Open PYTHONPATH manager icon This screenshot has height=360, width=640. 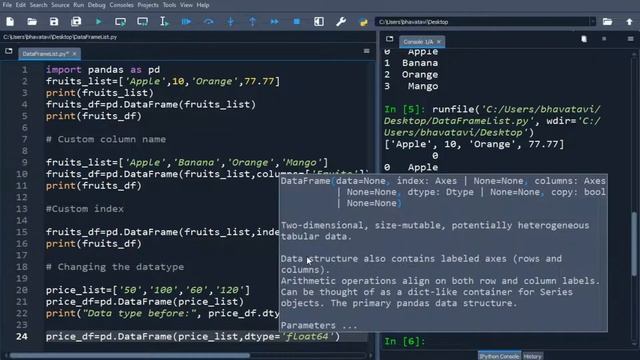363,22
